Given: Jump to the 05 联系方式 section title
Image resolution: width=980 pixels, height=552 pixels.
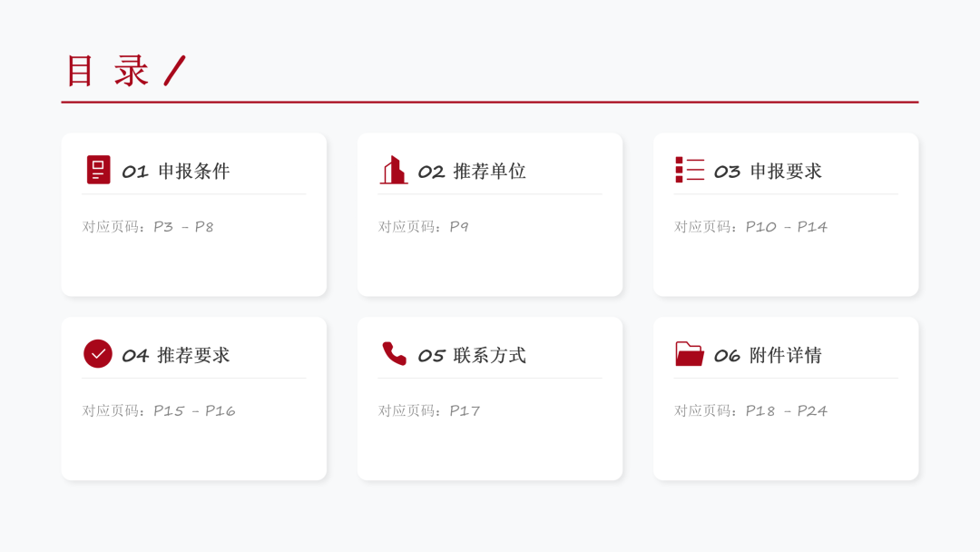Looking at the screenshot, I should point(472,356).
